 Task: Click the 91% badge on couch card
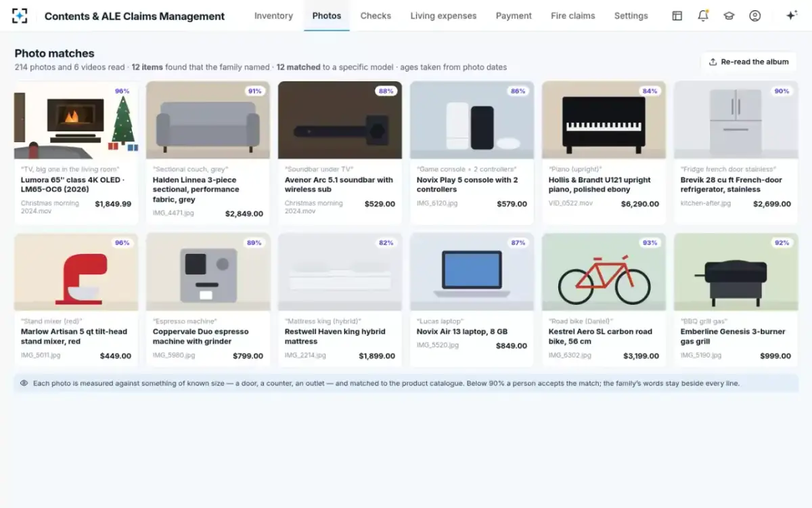click(254, 91)
